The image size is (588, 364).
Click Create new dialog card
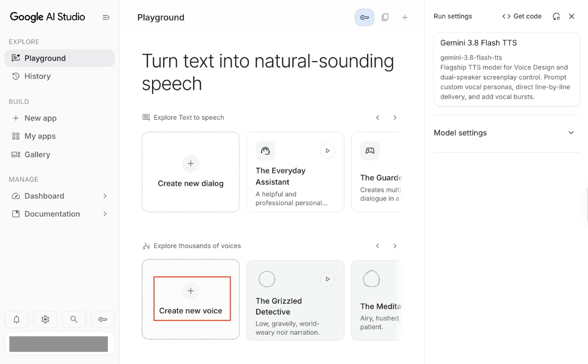191,172
